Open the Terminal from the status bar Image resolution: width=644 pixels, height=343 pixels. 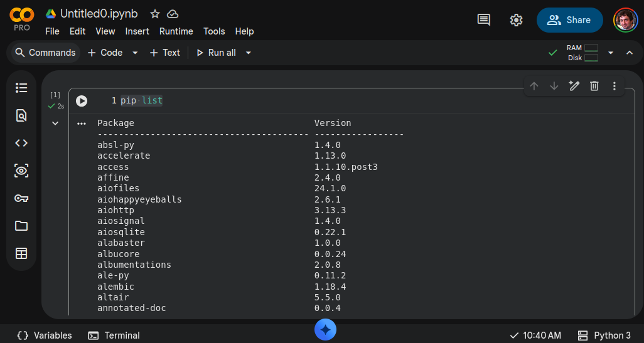114,335
